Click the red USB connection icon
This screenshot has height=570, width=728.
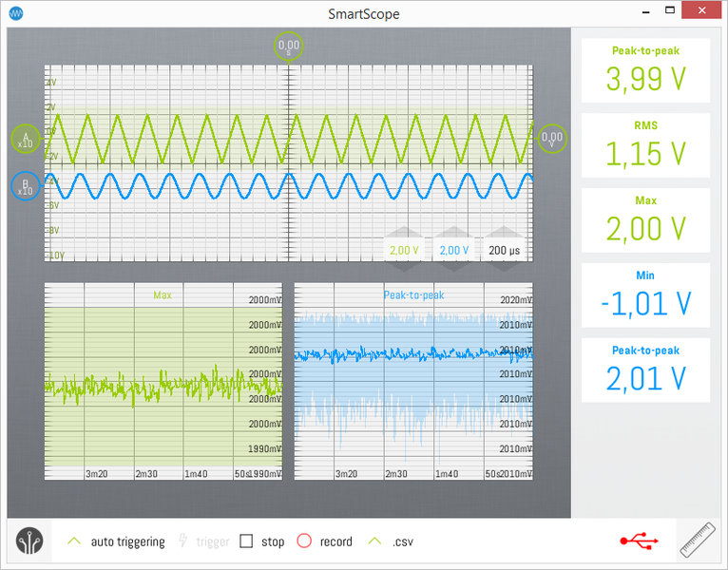[639, 541]
